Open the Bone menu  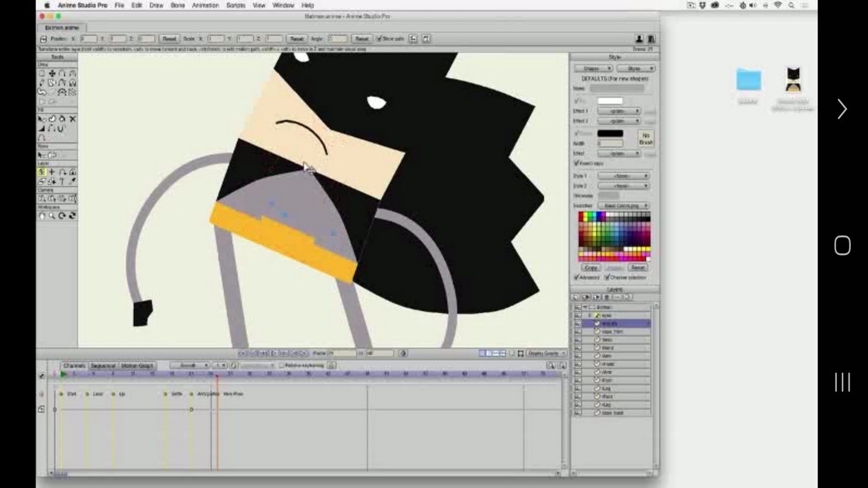[177, 5]
